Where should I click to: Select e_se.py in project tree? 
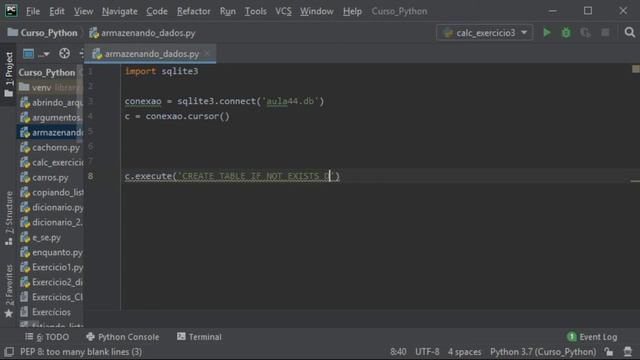click(x=41, y=238)
